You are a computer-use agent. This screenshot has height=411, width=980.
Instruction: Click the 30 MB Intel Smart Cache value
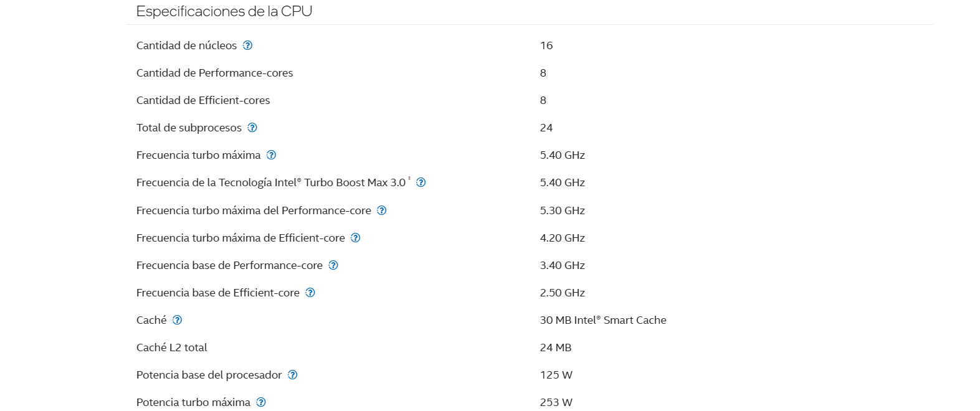[603, 320]
